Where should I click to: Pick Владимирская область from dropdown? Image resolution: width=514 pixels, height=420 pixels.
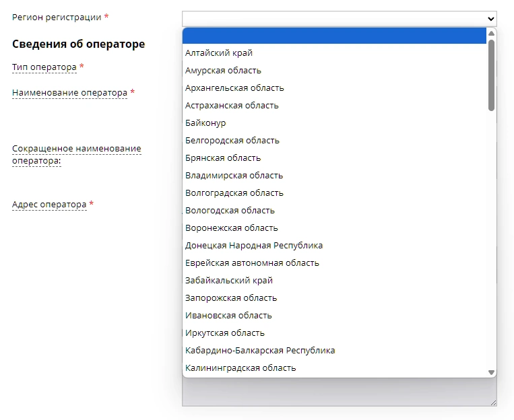pos(234,176)
